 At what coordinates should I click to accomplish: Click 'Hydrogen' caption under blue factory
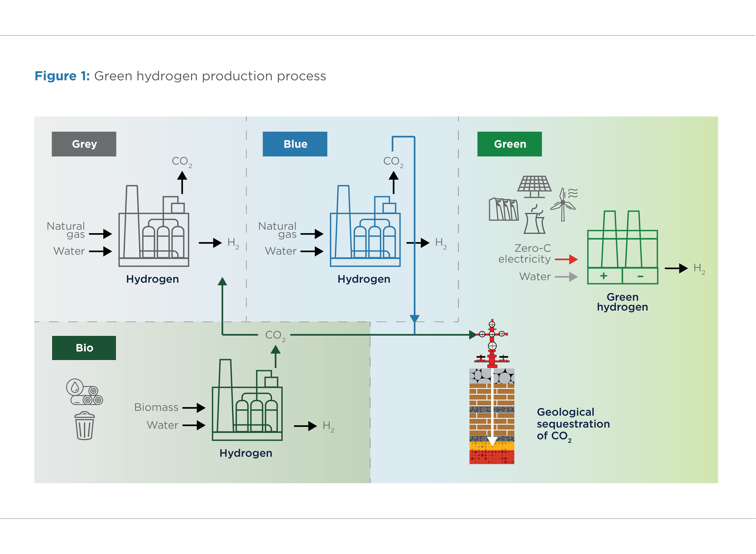pos(364,279)
